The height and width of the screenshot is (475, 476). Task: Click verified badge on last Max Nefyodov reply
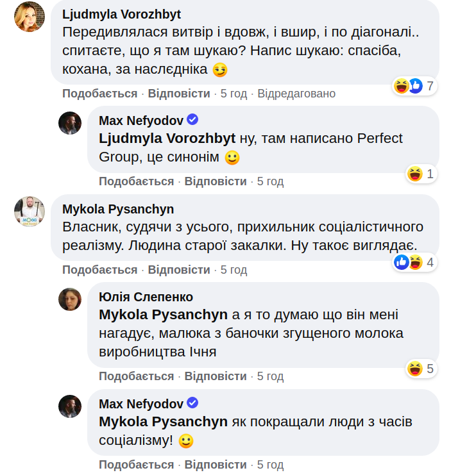pyautogui.click(x=192, y=403)
